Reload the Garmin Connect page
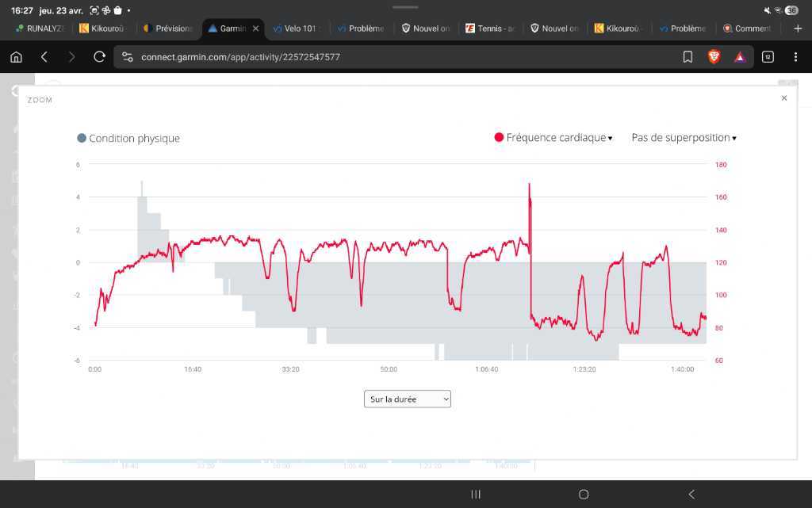This screenshot has width=812, height=508. pyautogui.click(x=99, y=57)
